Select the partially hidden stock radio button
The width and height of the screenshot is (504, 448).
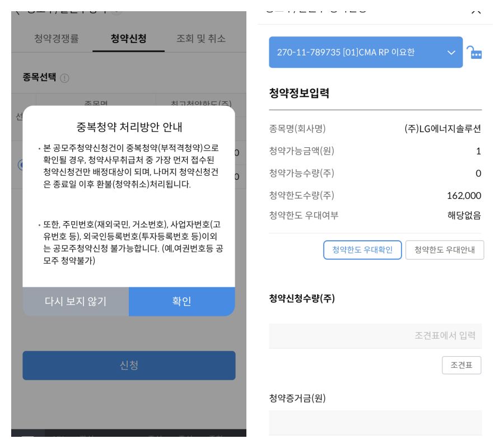pos(21,165)
